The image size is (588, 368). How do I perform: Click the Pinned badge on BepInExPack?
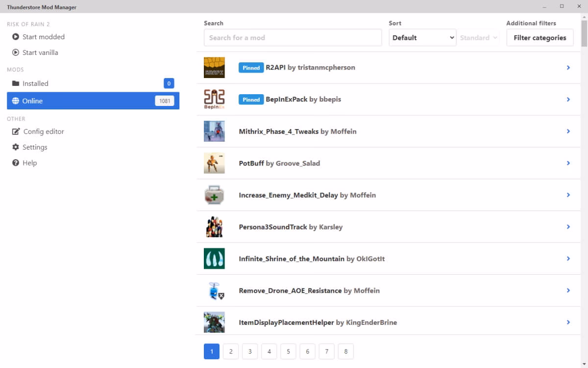251,100
